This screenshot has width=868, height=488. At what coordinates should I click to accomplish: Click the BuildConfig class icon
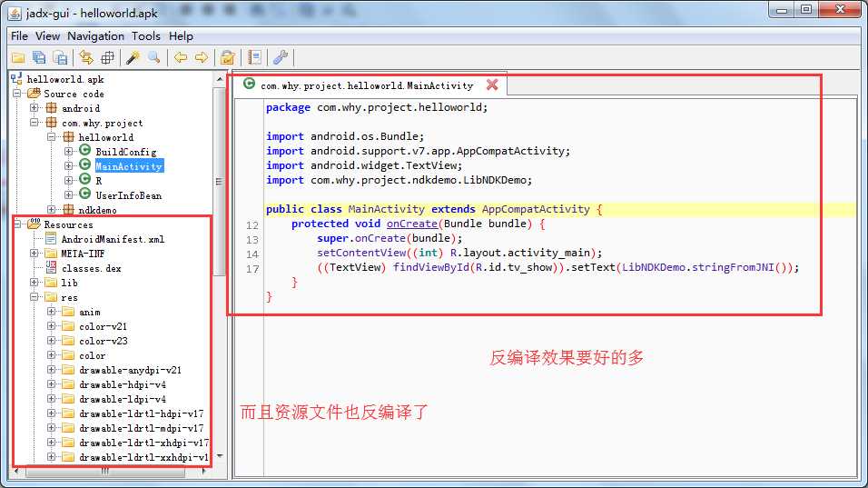[84, 151]
